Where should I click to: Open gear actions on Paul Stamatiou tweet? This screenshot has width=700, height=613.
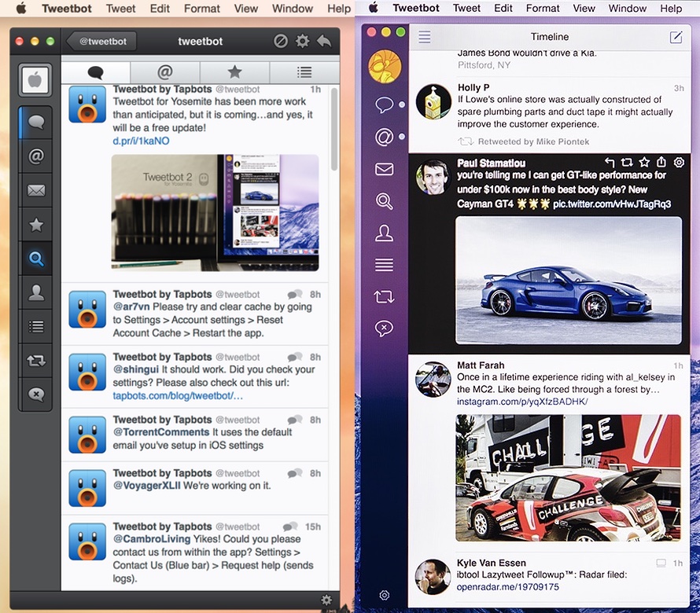pyautogui.click(x=679, y=163)
